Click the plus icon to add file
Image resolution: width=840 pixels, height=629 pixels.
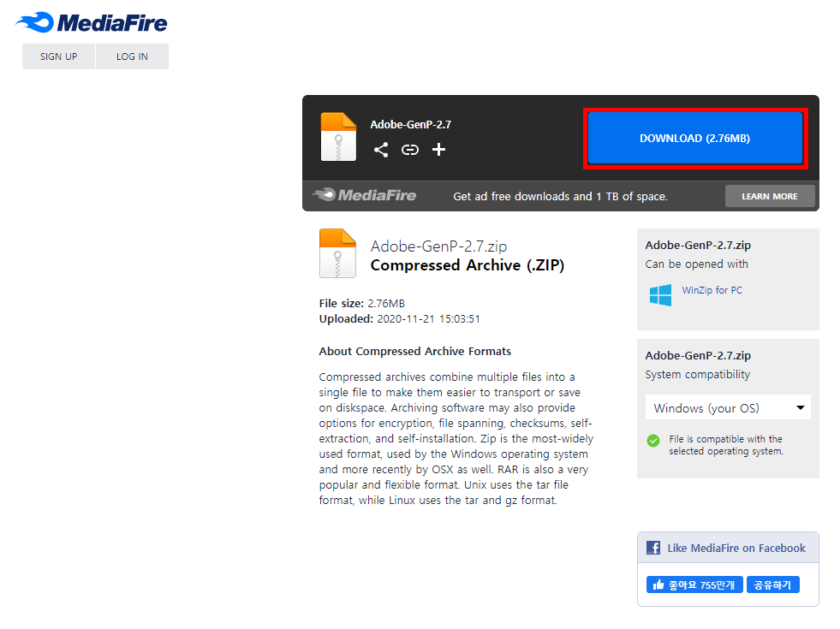[438, 150]
